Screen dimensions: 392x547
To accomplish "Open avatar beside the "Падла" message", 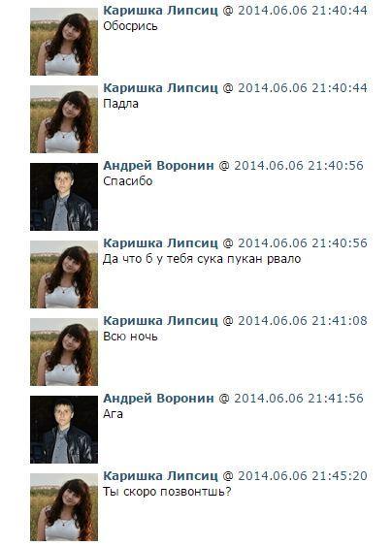I will coord(64,119).
